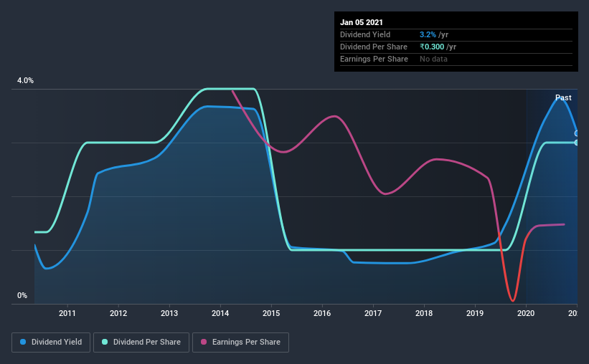This screenshot has width=589, height=364.
Task: Toggle the Dividend Per Share legend button
Action: (x=141, y=343)
